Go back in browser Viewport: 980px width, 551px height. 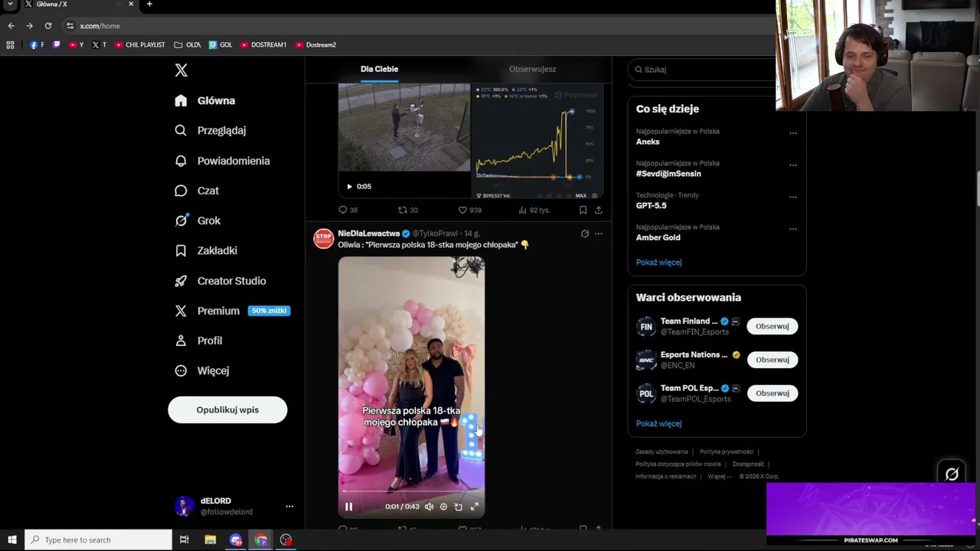pos(11,25)
